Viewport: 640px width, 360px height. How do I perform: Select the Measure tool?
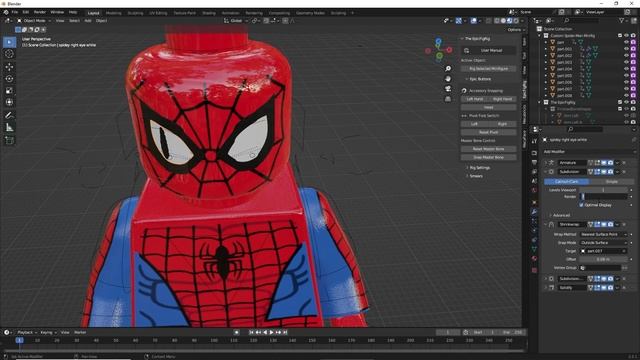click(x=9, y=127)
